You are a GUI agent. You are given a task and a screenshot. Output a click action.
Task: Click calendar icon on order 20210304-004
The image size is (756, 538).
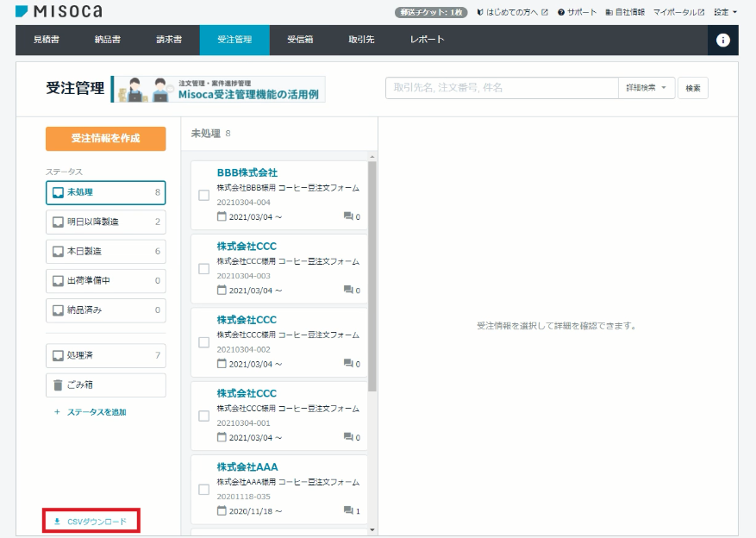point(222,216)
